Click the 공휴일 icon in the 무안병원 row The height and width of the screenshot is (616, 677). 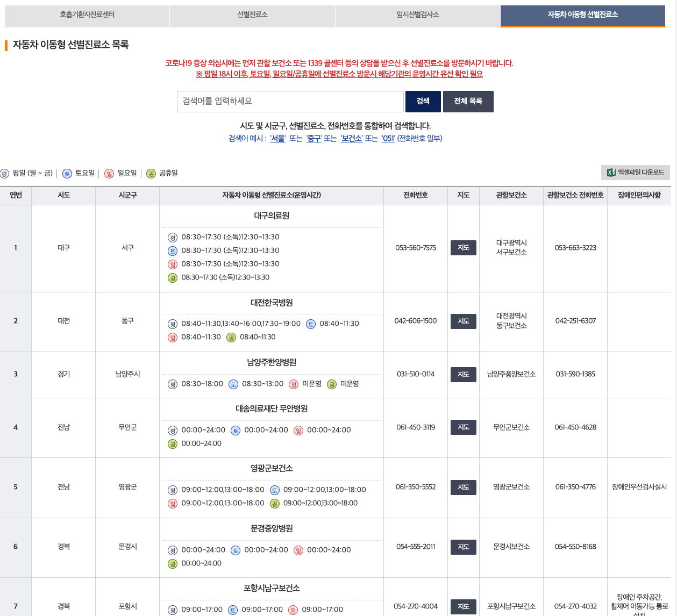tap(173, 444)
